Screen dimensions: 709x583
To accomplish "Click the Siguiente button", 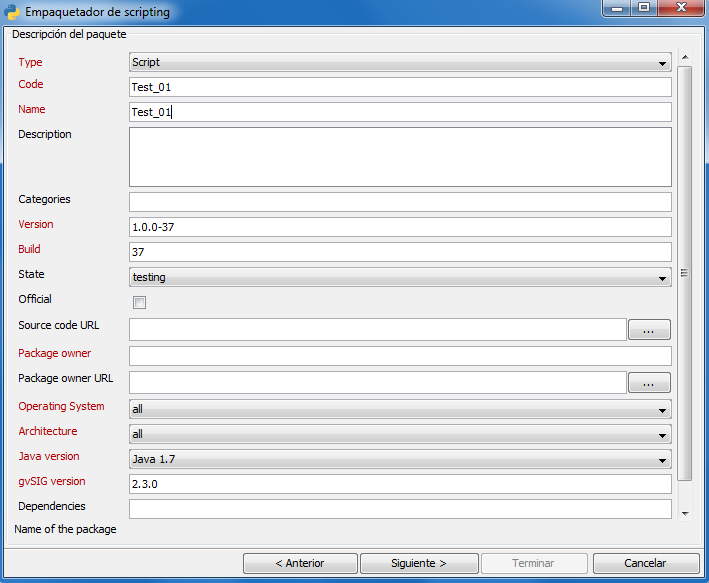I will coord(418,563).
